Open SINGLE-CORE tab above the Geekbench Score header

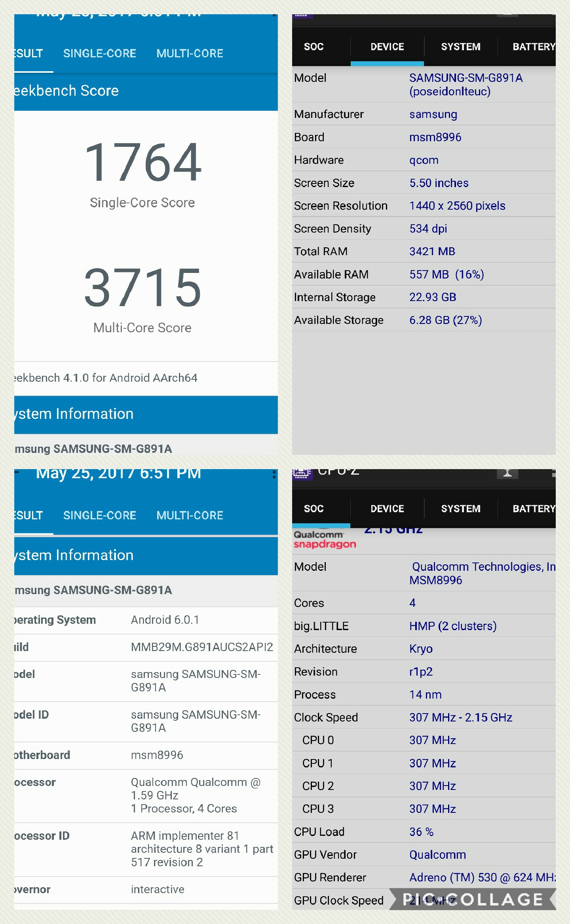100,53
